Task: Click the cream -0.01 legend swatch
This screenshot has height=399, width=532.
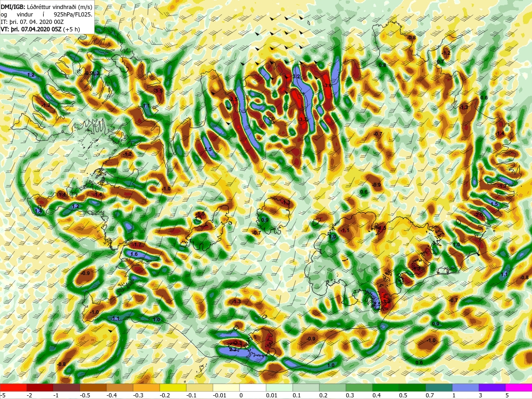Action: tap(226, 387)
